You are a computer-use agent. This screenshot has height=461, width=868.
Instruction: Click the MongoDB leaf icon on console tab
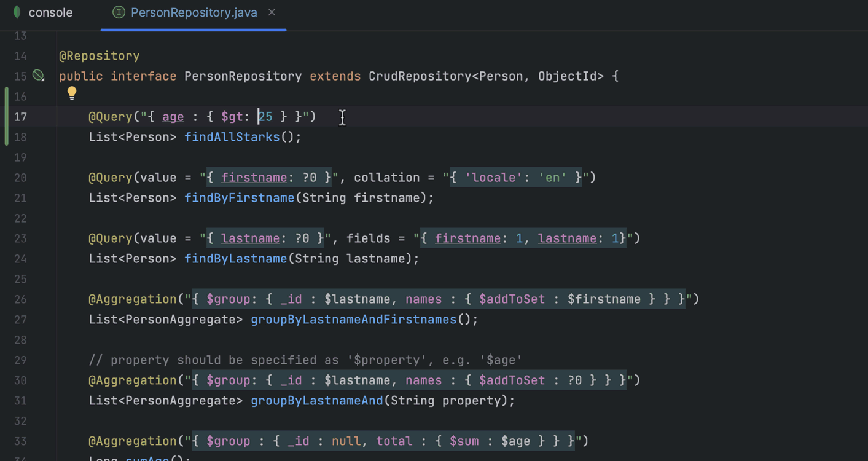[17, 12]
